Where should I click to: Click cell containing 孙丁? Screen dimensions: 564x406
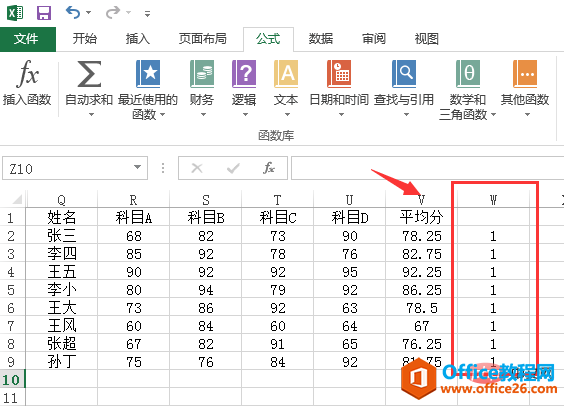tap(62, 361)
